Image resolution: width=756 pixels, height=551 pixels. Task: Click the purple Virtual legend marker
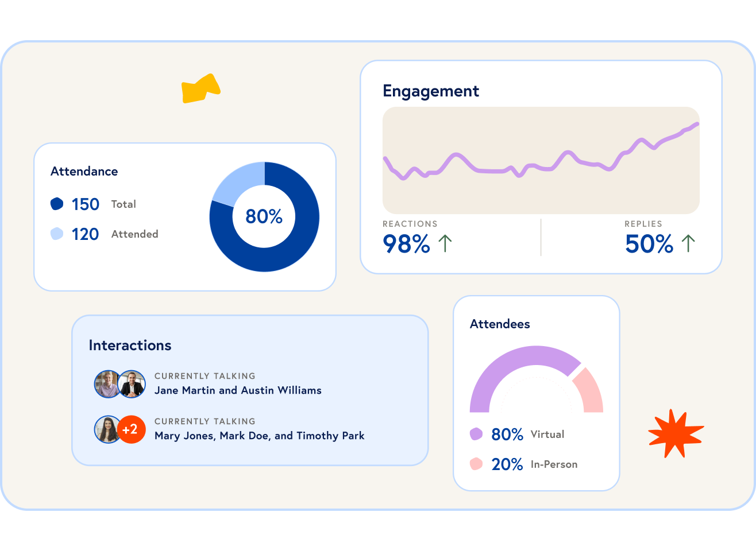coord(476,434)
